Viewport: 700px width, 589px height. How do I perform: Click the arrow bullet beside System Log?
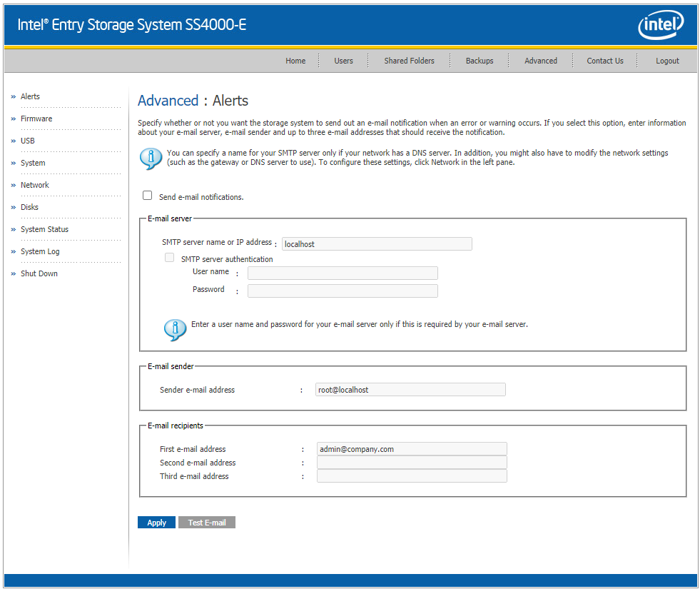[14, 252]
